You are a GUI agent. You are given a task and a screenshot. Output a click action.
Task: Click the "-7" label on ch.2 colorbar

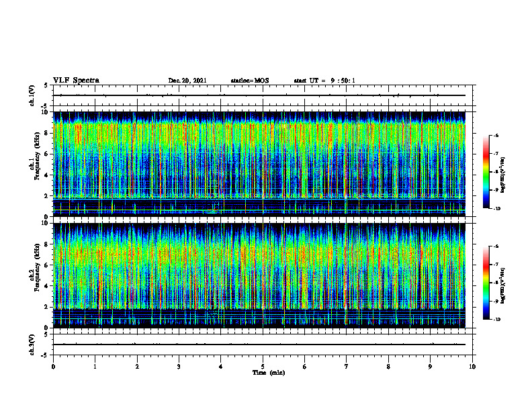[496, 265]
